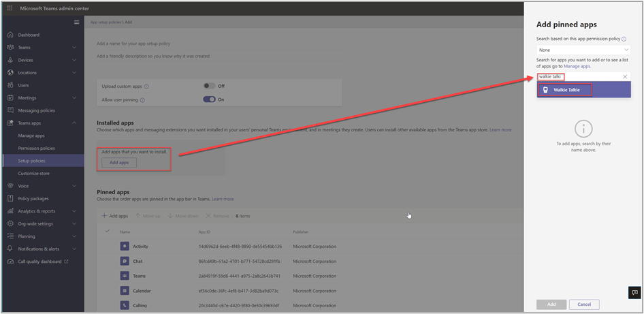Screen dimensions: 644x314
Task: Collapse the Teams apps menu chevron
Action: (74, 123)
